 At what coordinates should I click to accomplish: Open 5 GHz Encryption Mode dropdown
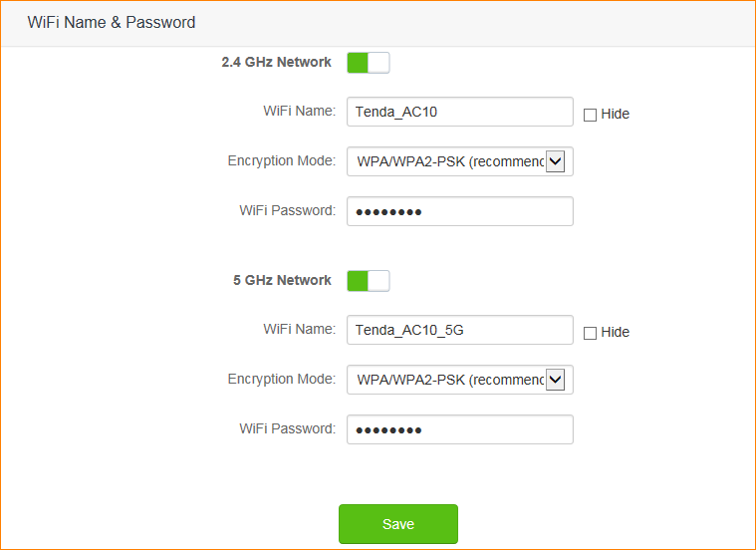pyautogui.click(x=459, y=380)
